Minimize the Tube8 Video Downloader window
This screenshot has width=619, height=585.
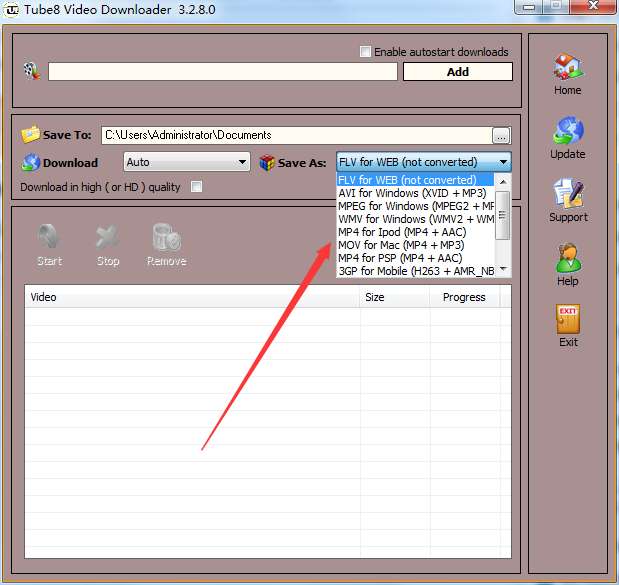(529, 7)
